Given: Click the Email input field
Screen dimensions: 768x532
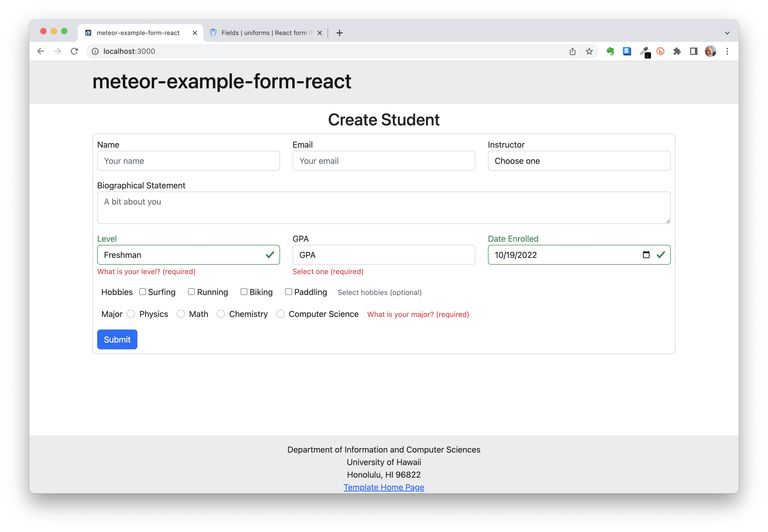Looking at the screenshot, I should coord(383,161).
